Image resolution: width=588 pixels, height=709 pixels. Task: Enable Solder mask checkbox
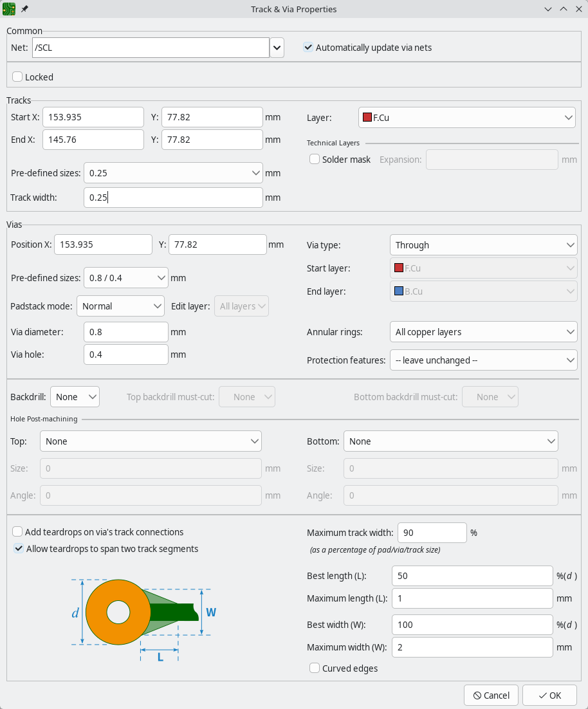tap(315, 160)
